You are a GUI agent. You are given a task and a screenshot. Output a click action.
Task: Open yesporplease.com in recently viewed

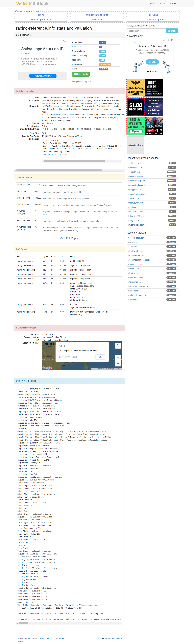coord(136,238)
